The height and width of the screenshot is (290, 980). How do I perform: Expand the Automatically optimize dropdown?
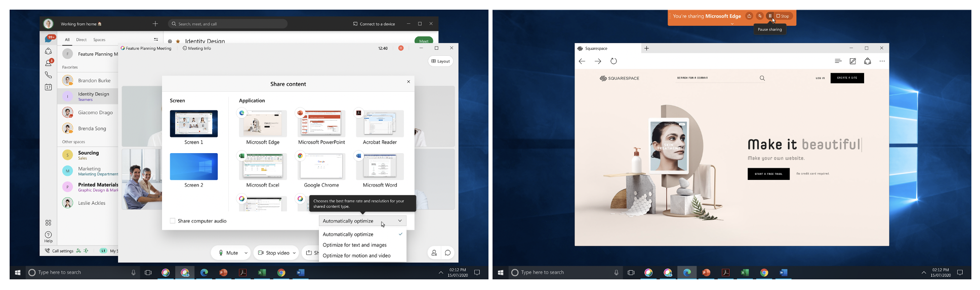pos(362,221)
